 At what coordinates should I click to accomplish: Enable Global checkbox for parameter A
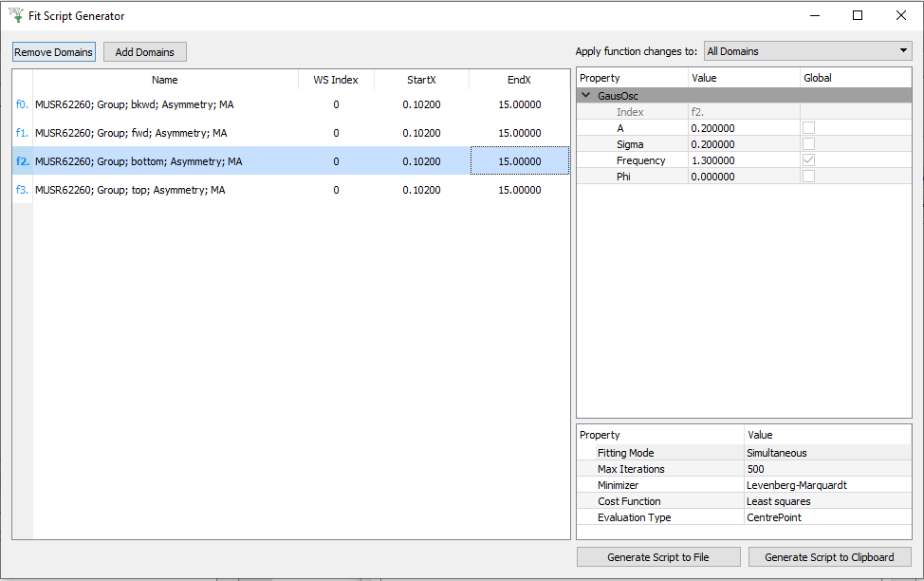[808, 128]
